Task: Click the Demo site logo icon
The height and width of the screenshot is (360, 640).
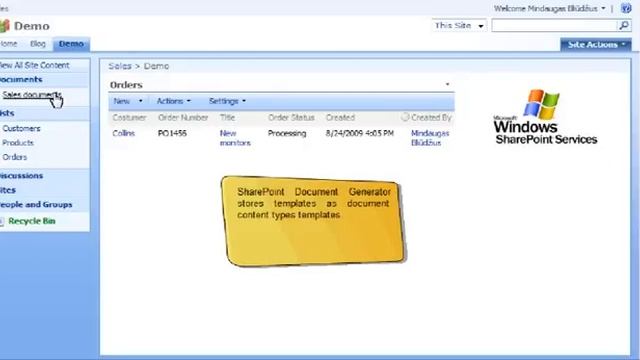Action: coord(4,26)
